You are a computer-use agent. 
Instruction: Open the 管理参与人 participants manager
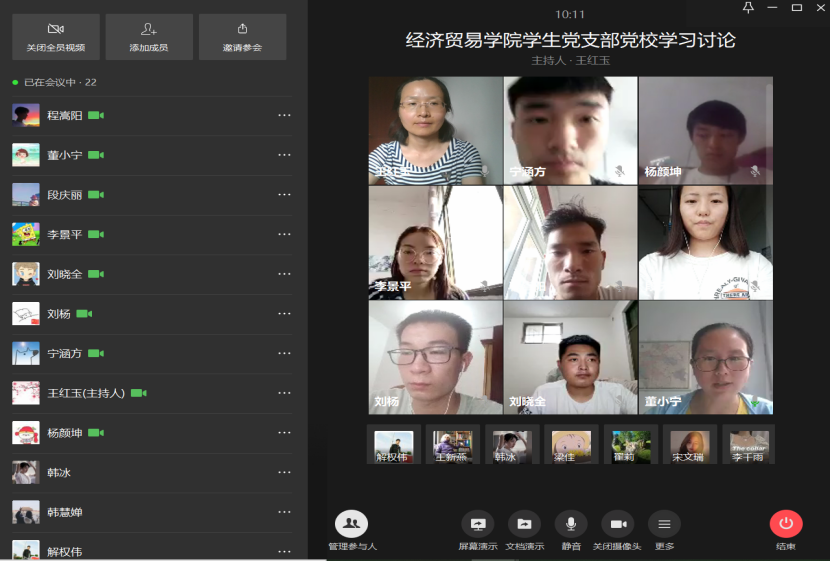[x=351, y=530]
